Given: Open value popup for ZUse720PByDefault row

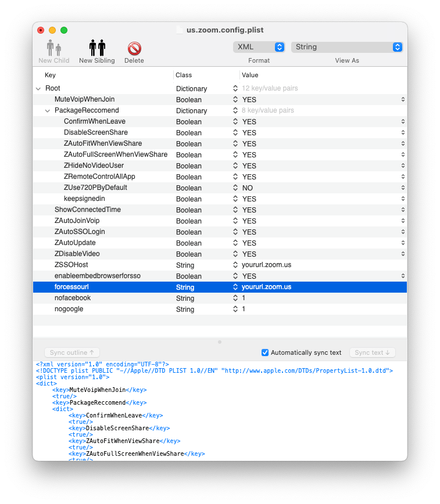Looking at the screenshot, I should [402, 188].
